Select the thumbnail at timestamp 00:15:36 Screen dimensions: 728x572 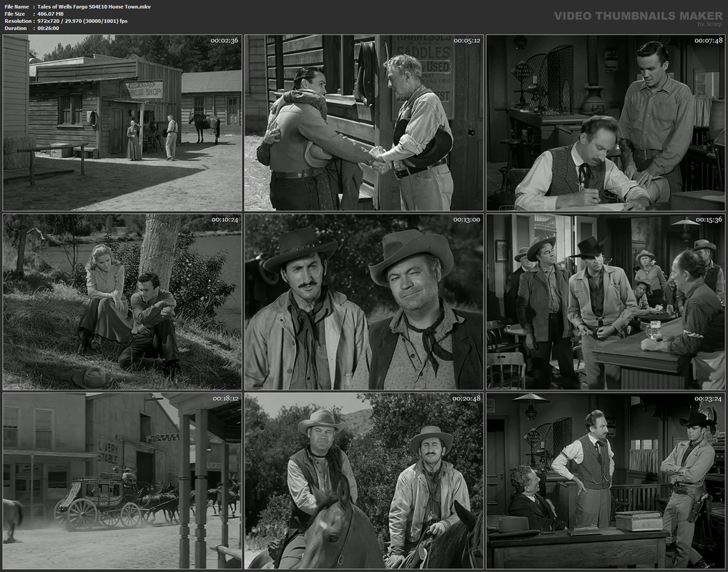(606, 302)
